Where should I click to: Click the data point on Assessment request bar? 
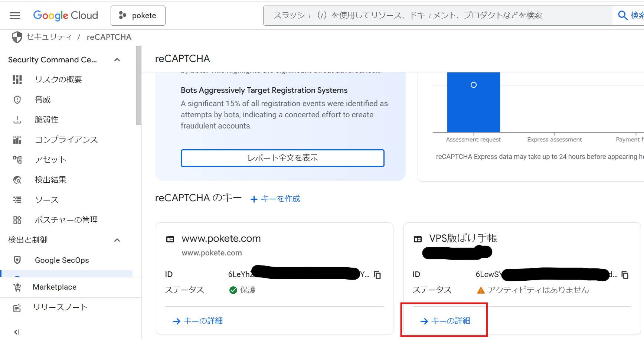(x=474, y=85)
